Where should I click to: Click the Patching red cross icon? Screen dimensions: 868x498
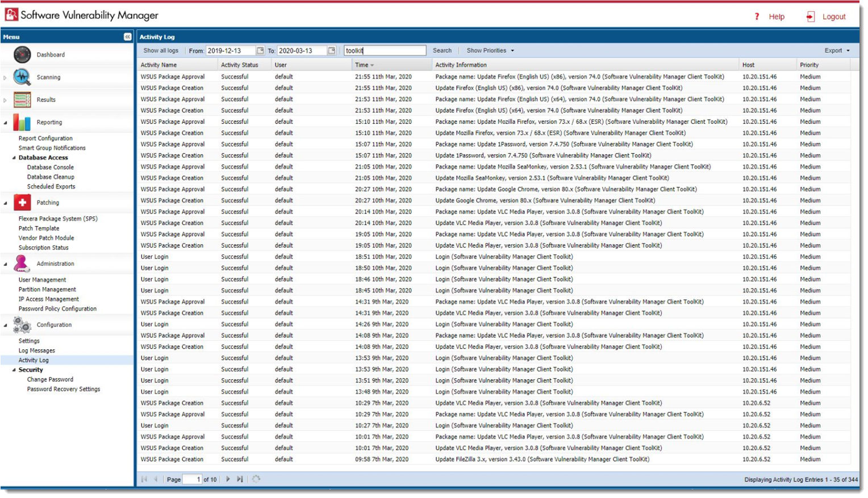(22, 203)
